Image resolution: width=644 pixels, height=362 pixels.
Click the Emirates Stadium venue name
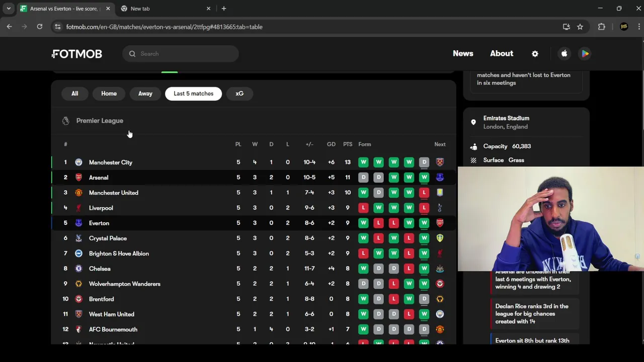point(506,118)
